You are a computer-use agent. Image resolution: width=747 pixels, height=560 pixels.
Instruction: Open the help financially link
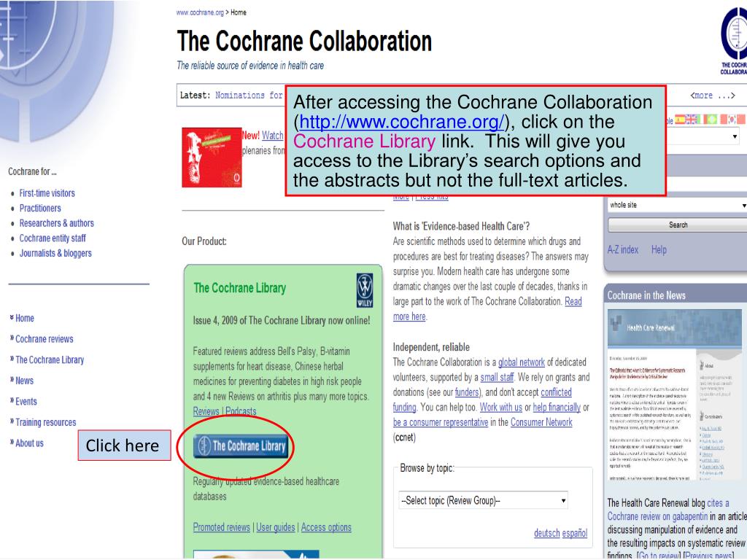pos(557,408)
